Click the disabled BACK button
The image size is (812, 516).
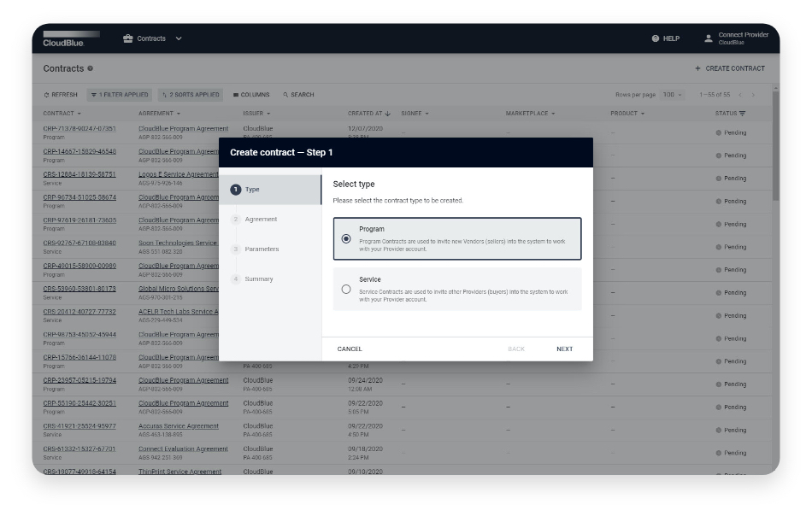click(516, 349)
